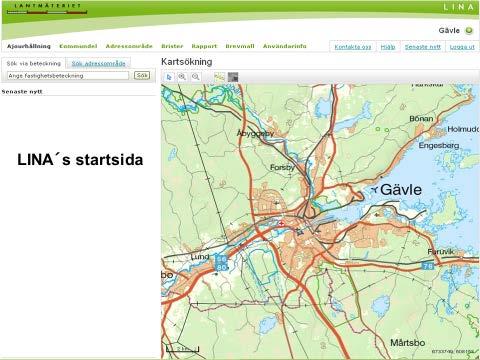The image size is (480, 360).
Task: Select the Sök via beteckning tab
Action: (33, 63)
